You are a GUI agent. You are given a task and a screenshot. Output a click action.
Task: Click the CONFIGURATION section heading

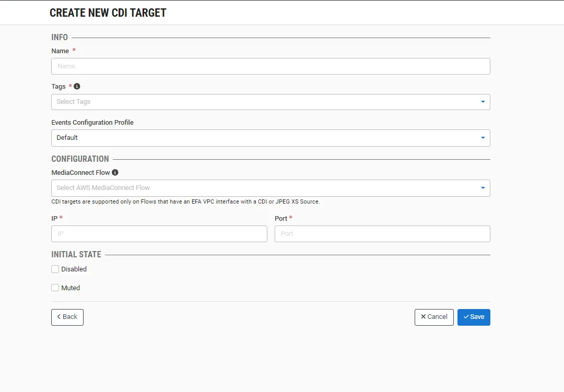[80, 159]
